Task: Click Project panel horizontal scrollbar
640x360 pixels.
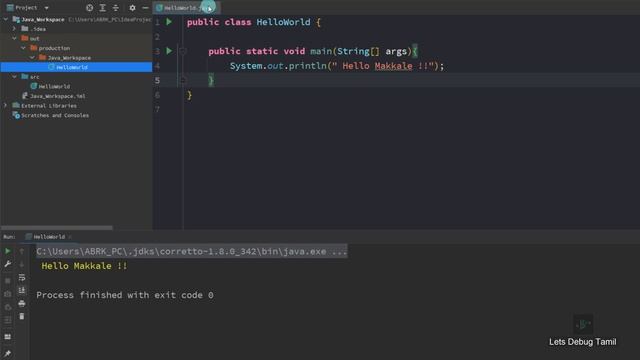Action: click(x=56, y=227)
